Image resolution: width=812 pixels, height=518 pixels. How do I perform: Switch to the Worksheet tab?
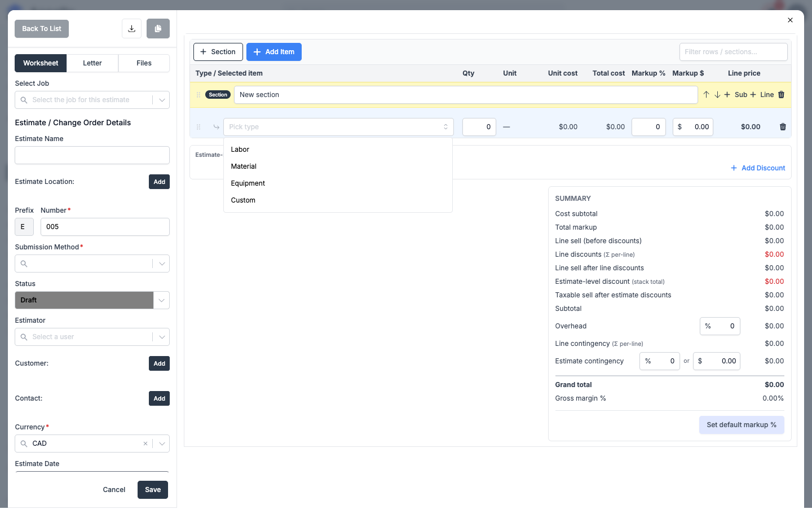click(x=41, y=63)
